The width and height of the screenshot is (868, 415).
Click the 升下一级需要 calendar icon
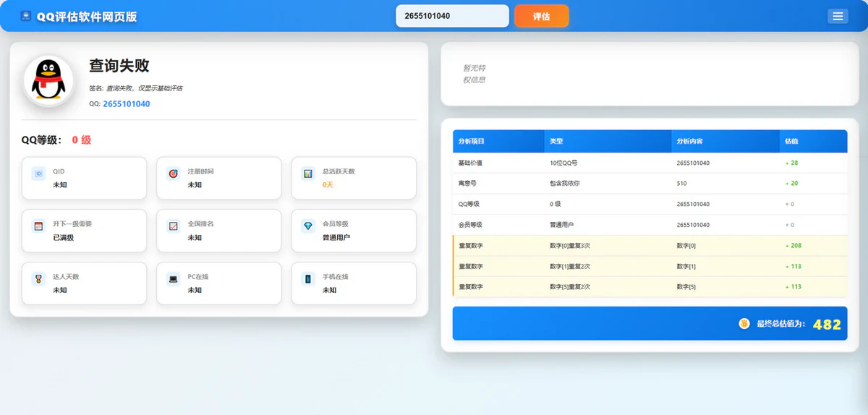tap(38, 226)
